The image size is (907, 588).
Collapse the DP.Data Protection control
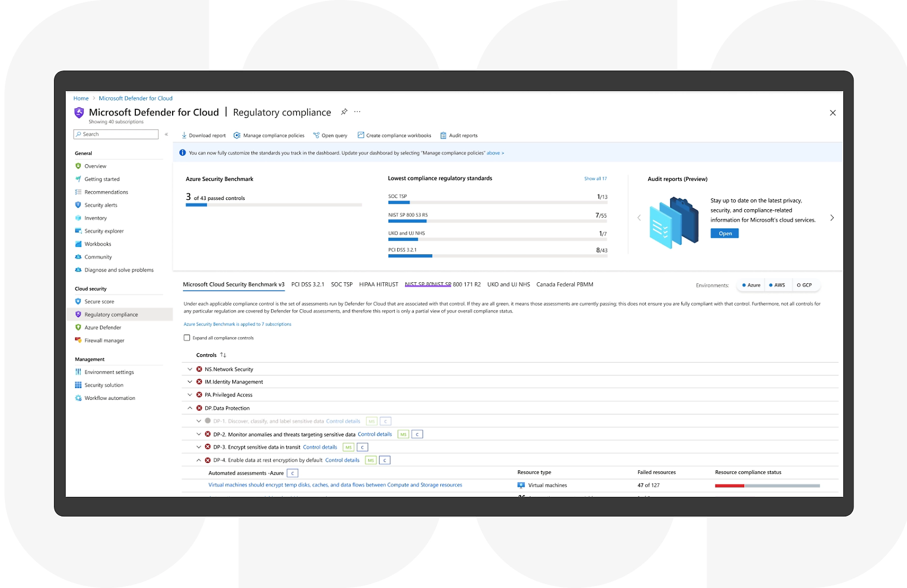190,408
